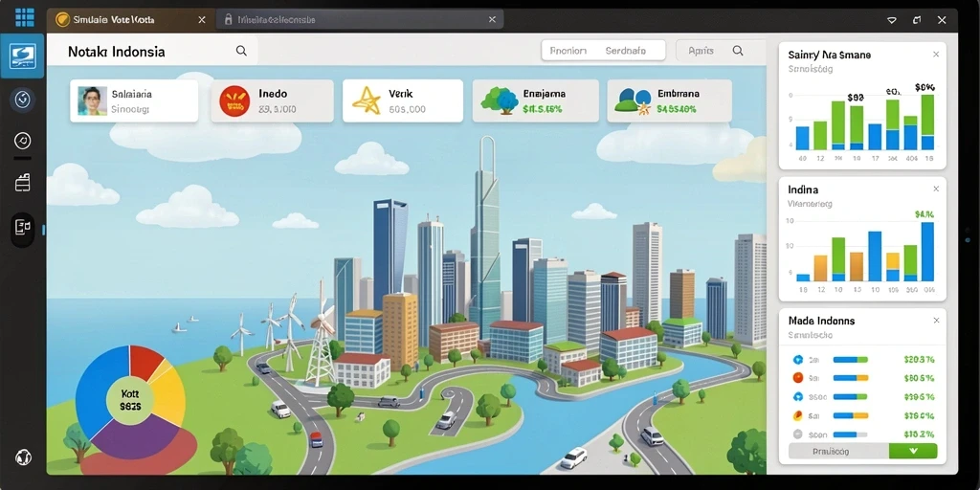980x490 pixels.
Task: Click the Pnaulsodg button
Action: tap(838, 451)
